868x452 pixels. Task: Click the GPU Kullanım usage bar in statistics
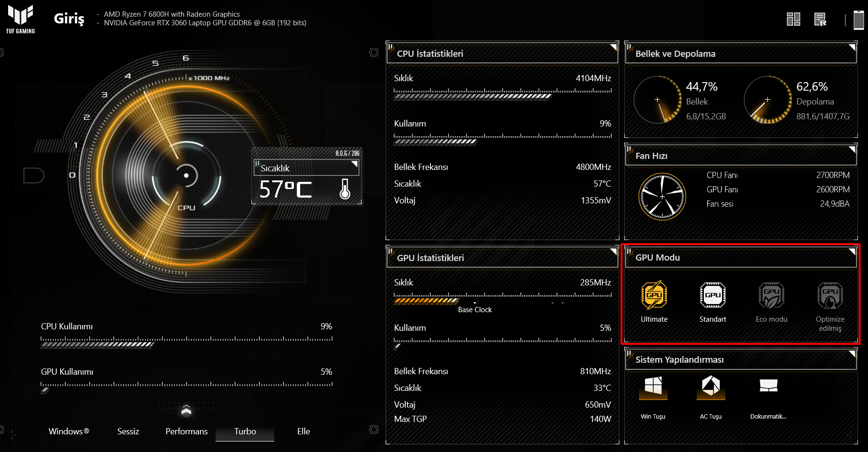502,343
